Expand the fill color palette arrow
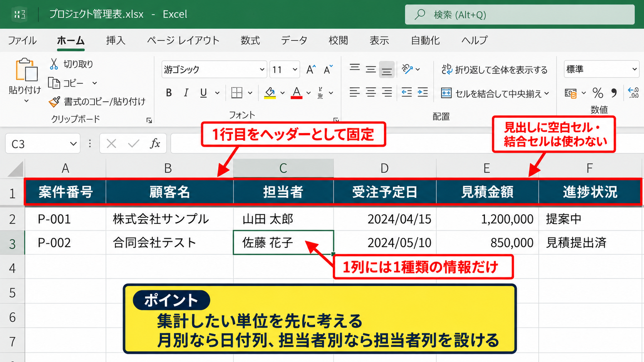Viewport: 644px width, 362px height. pos(282,93)
